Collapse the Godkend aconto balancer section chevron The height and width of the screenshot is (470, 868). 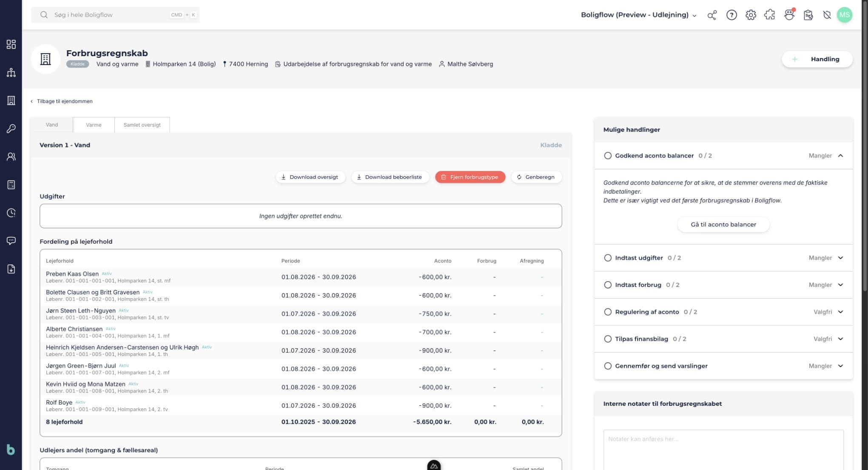pos(841,156)
